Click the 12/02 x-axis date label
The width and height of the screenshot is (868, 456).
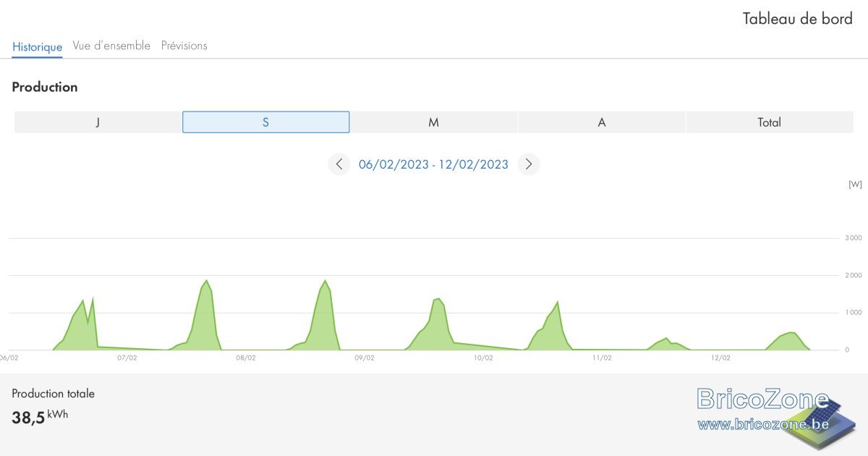pyautogui.click(x=720, y=358)
